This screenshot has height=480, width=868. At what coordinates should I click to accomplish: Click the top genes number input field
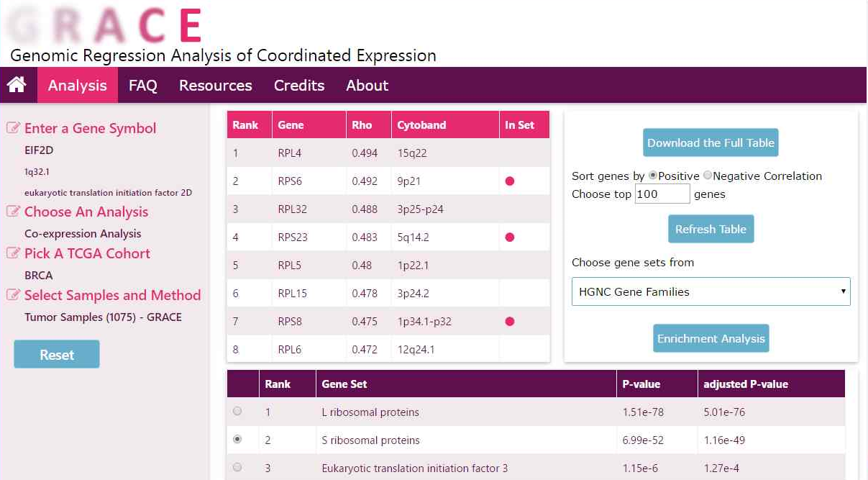tap(662, 194)
